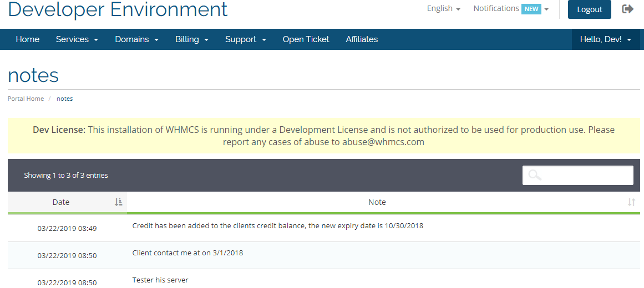Viewport: 644px width, 288px height.
Task: Click the Note column sort arrows icon
Action: pos(631,202)
